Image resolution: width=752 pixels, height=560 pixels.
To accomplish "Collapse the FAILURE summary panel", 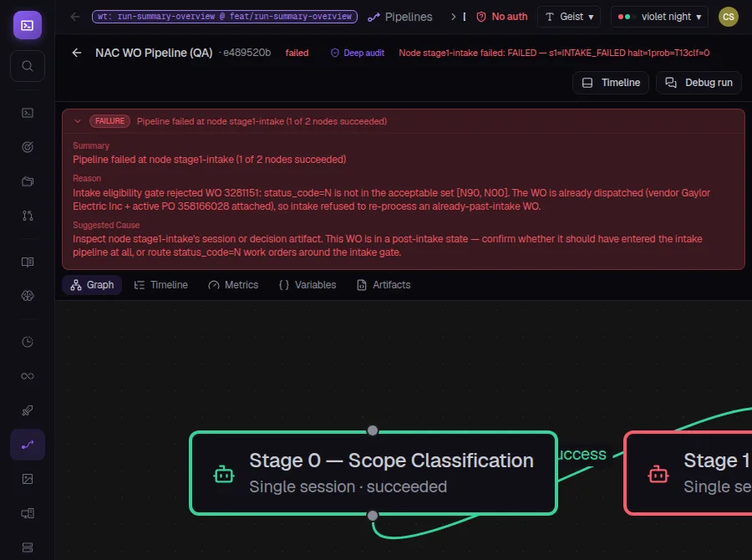I will (x=78, y=121).
